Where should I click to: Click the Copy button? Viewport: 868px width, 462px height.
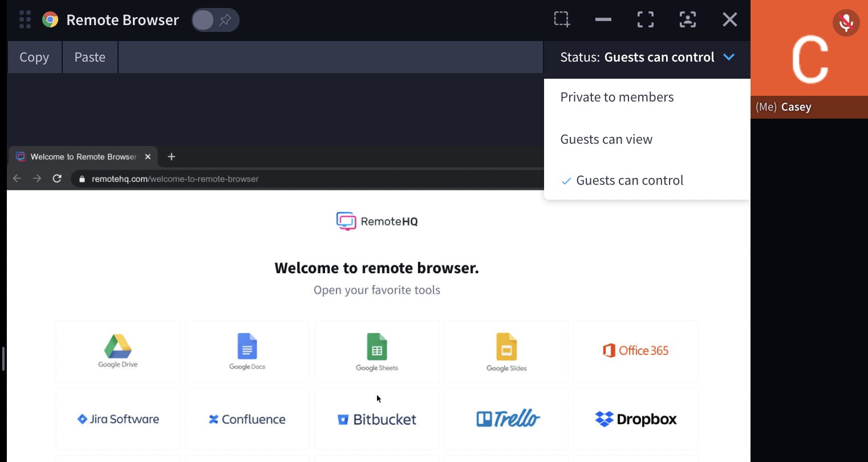[x=34, y=57]
